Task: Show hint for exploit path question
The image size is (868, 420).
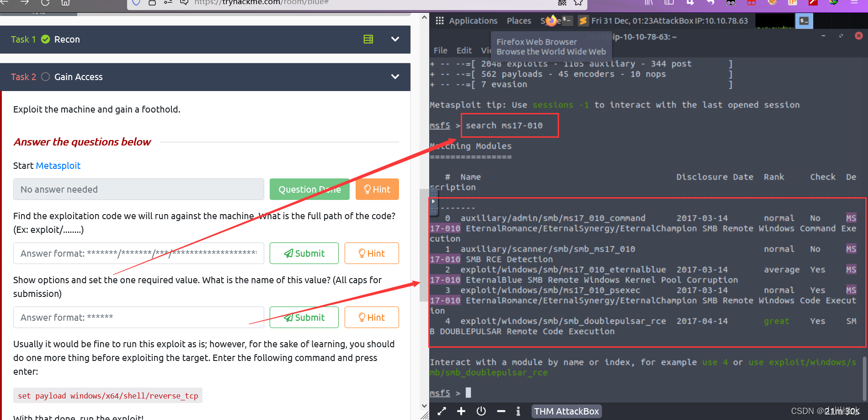Action: 372,253
